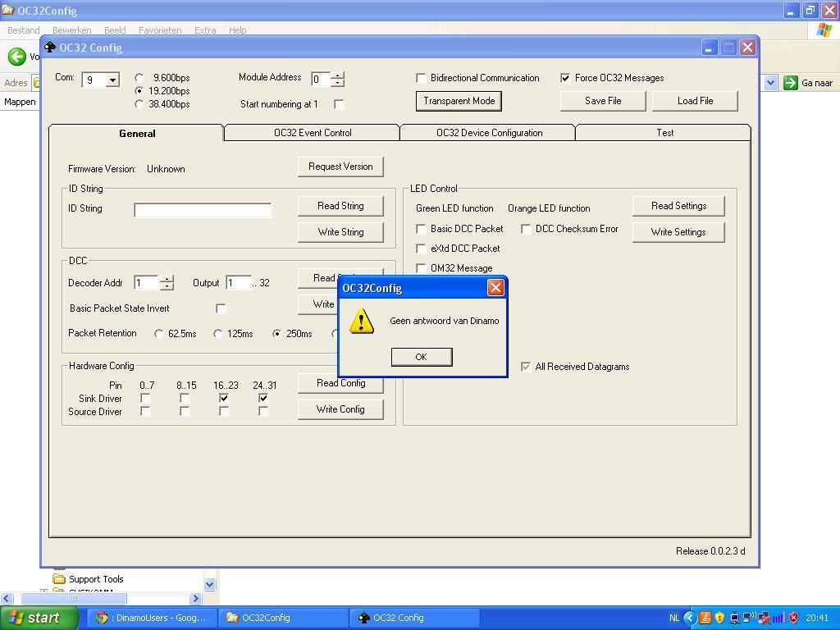Open the Windows Start button

pos(34,618)
